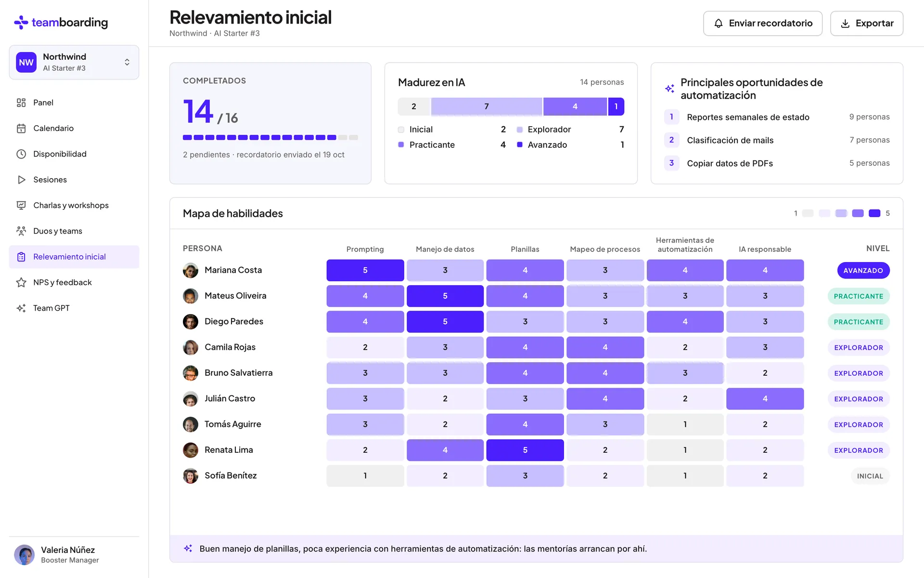Click the Avanzado segment in maturity bar

click(616, 106)
